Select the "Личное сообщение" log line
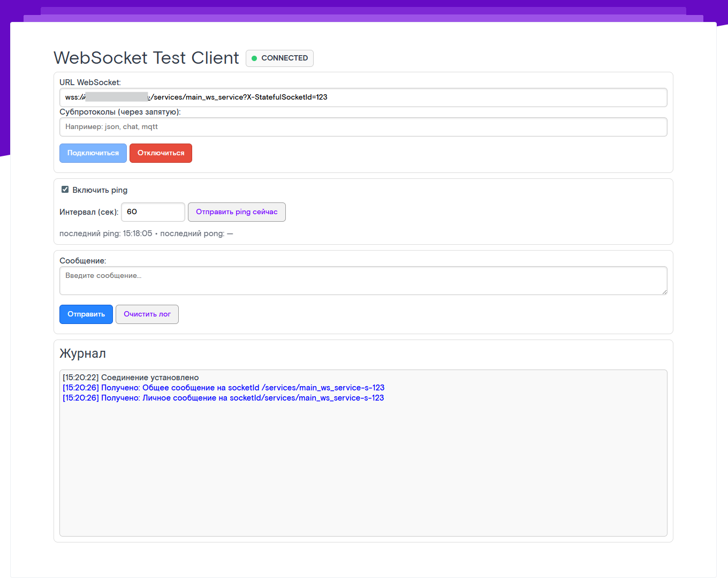Image resolution: width=728 pixels, height=588 pixels. point(223,398)
